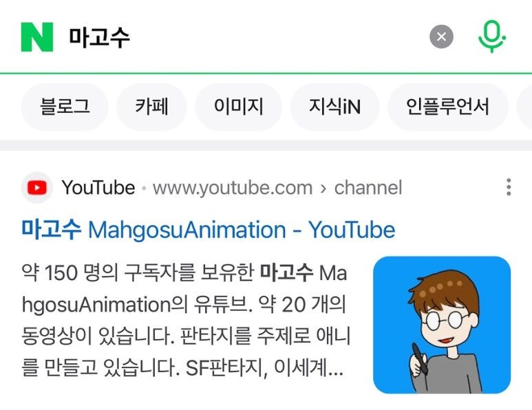Viewport: 532px width, 410px height.
Task: Tap the green Naver N logo
Action: point(37,37)
